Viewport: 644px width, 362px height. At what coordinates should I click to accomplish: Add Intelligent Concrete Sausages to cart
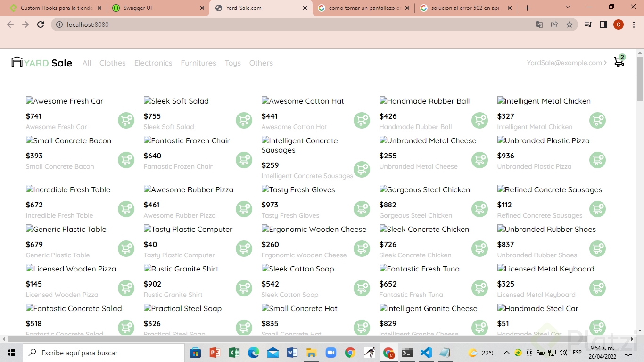coord(362,170)
